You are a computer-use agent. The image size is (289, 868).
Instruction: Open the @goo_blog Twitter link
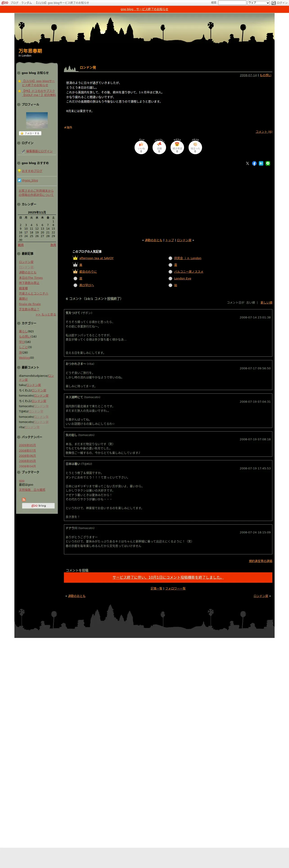30,180
